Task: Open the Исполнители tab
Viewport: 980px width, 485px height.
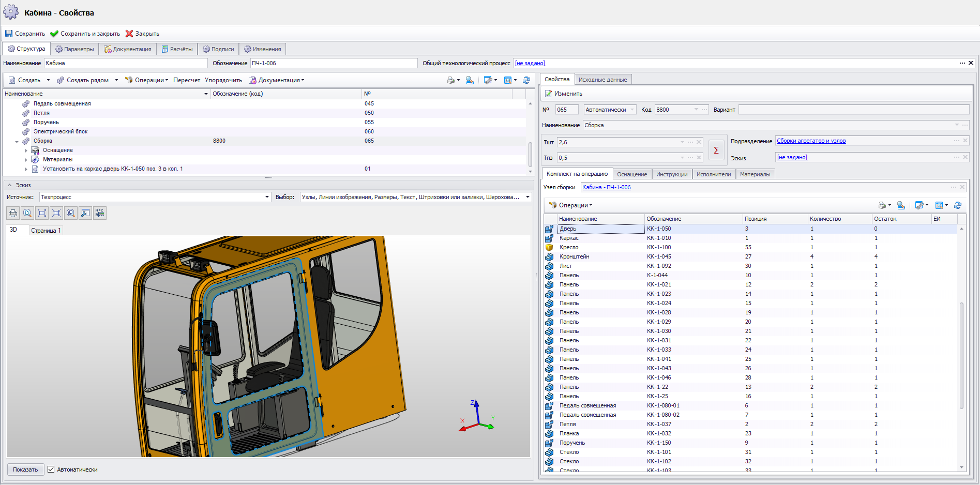Action: click(713, 174)
